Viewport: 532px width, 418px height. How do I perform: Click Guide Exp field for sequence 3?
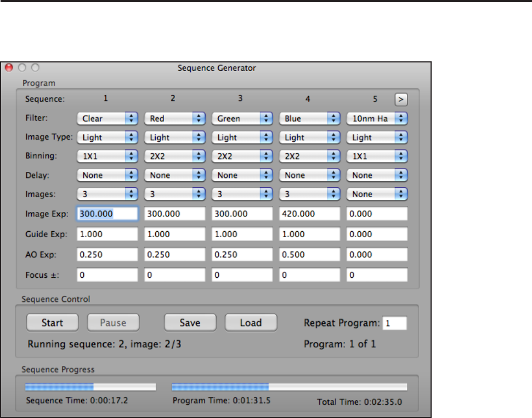[x=242, y=234]
